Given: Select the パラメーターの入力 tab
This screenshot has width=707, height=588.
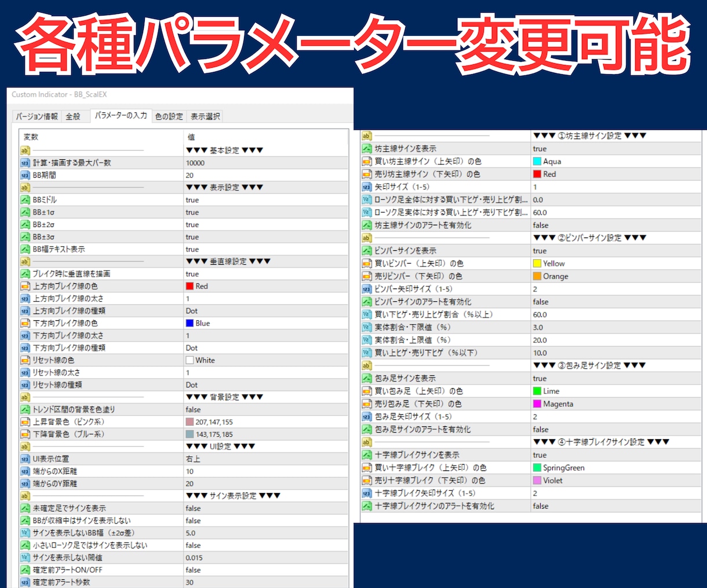Looking at the screenshot, I should point(121,116).
